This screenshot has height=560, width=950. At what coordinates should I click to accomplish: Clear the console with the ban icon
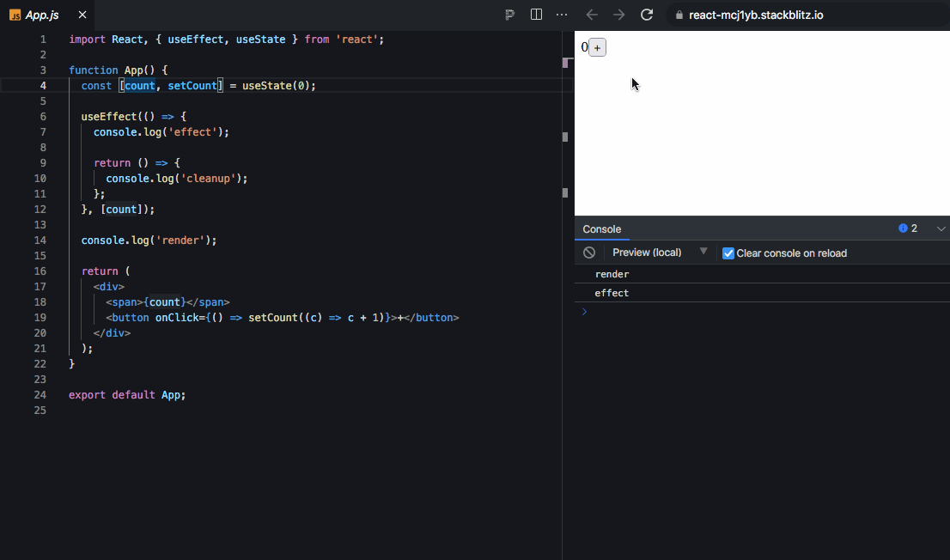tap(589, 253)
